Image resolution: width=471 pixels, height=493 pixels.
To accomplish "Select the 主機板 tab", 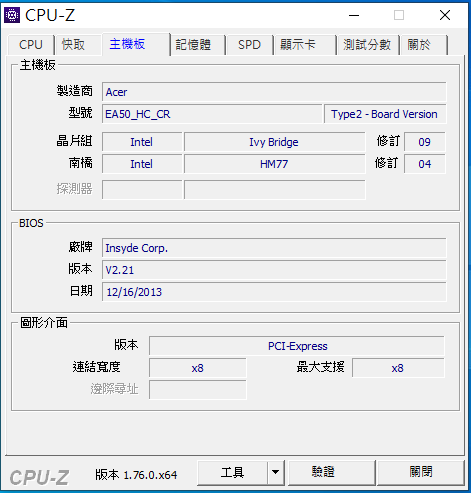I will pyautogui.click(x=136, y=44).
